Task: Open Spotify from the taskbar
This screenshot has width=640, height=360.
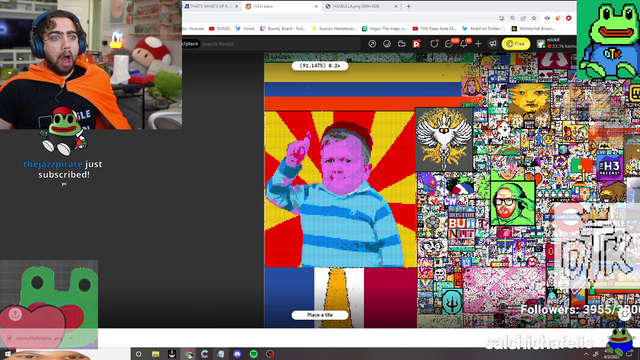Action: (x=253, y=354)
